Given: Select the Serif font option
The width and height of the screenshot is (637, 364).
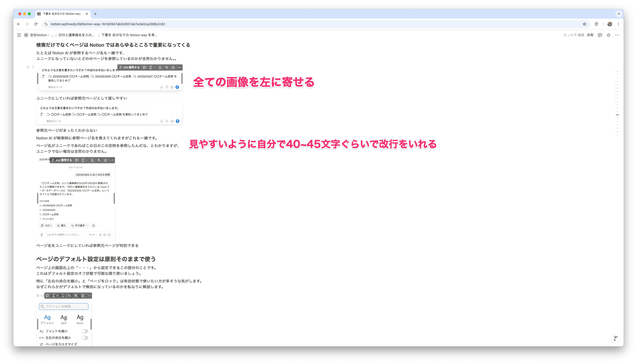Looking at the screenshot, I should (64, 319).
